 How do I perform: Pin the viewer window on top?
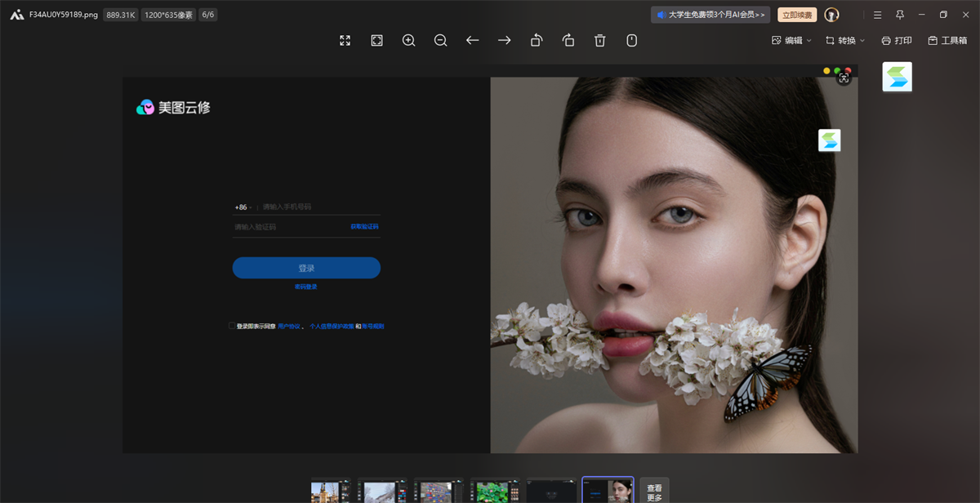coord(900,15)
